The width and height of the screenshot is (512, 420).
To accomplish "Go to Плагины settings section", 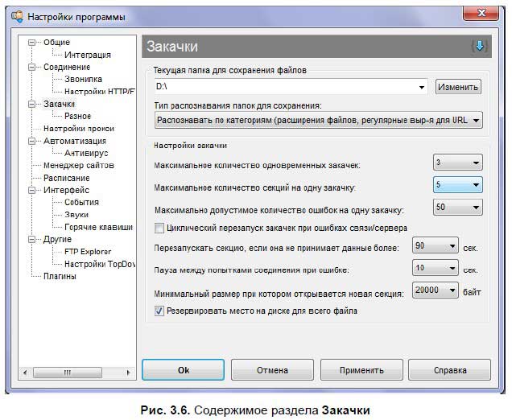I will [x=60, y=276].
